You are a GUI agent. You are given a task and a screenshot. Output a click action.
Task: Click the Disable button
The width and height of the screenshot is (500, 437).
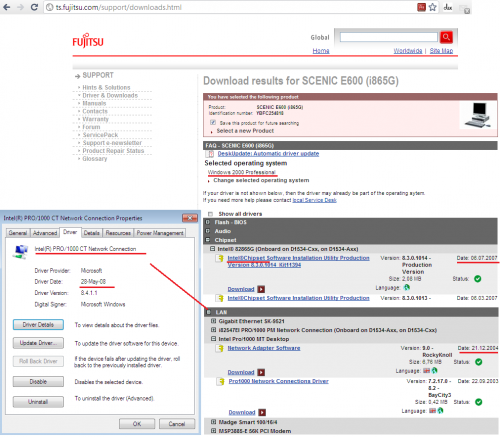[x=38, y=382]
